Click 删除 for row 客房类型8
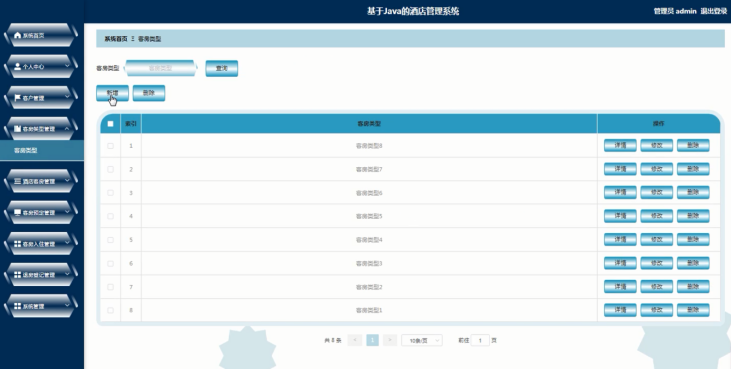This screenshot has width=732, height=369. pyautogui.click(x=693, y=145)
